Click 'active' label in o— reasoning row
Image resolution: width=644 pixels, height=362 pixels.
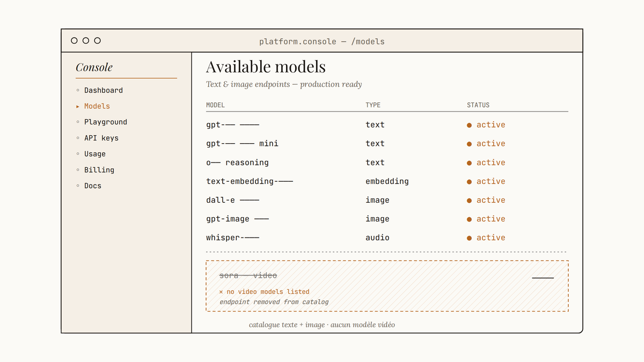coord(491,162)
